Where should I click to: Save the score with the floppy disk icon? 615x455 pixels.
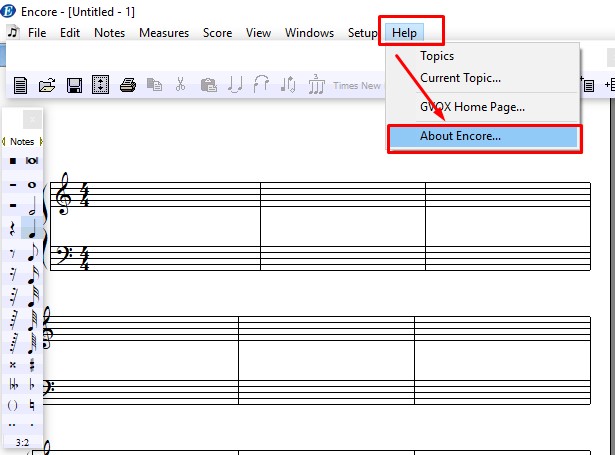pyautogui.click(x=74, y=85)
